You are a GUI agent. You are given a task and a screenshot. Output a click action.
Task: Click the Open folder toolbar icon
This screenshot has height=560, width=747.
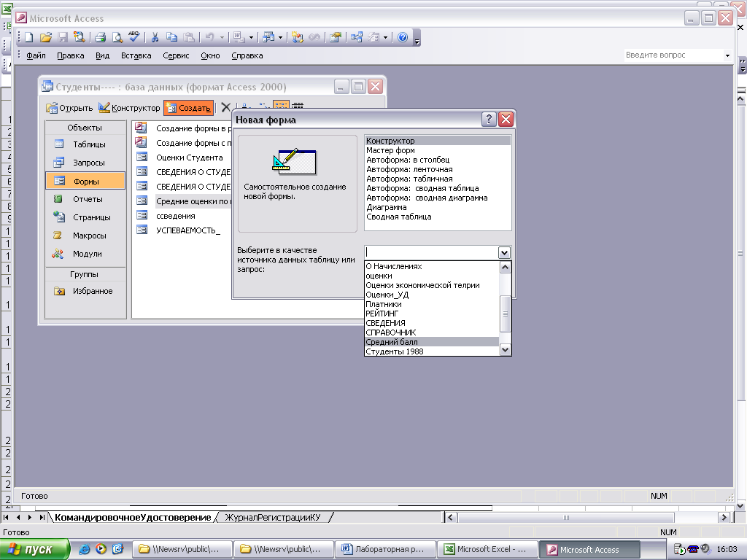tap(46, 37)
